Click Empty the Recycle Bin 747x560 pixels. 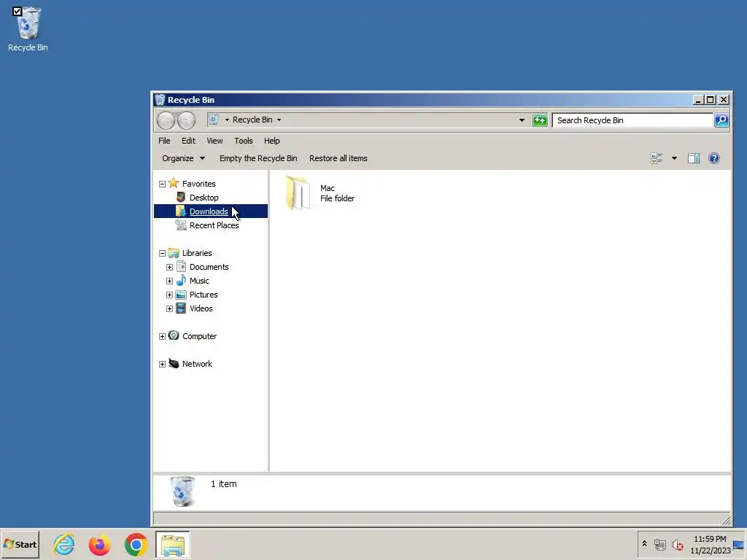click(258, 158)
